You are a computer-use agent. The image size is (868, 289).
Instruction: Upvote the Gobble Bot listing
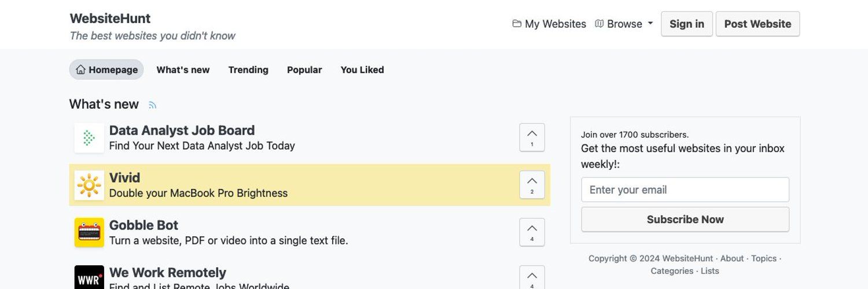532,232
